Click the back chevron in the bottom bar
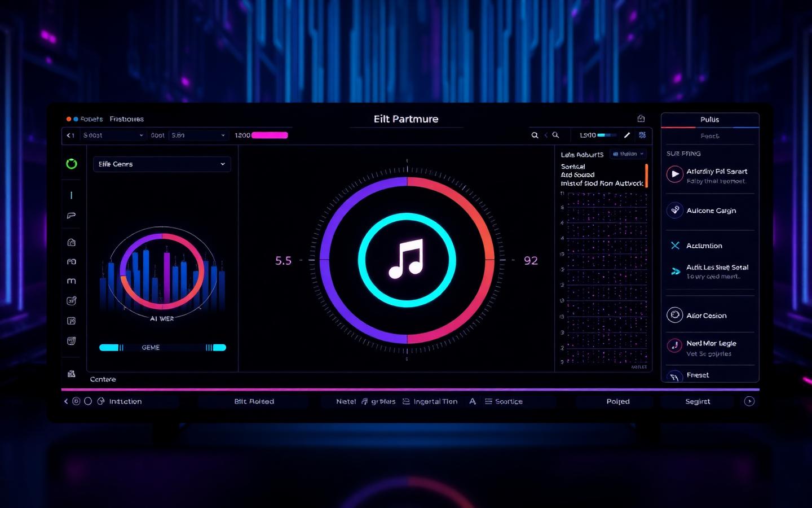Screen dimensions: 812x508 66,401
